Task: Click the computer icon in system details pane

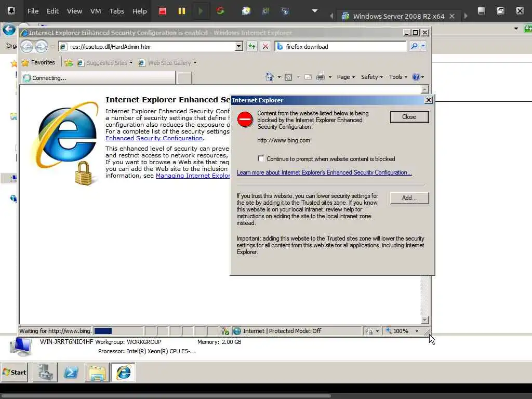Action: point(21,347)
